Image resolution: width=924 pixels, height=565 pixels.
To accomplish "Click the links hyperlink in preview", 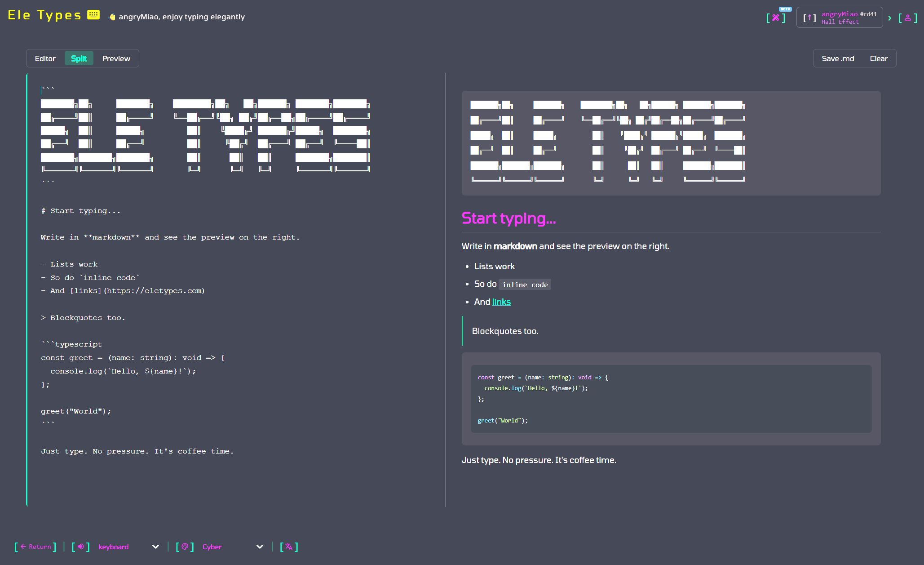I will pos(501,302).
